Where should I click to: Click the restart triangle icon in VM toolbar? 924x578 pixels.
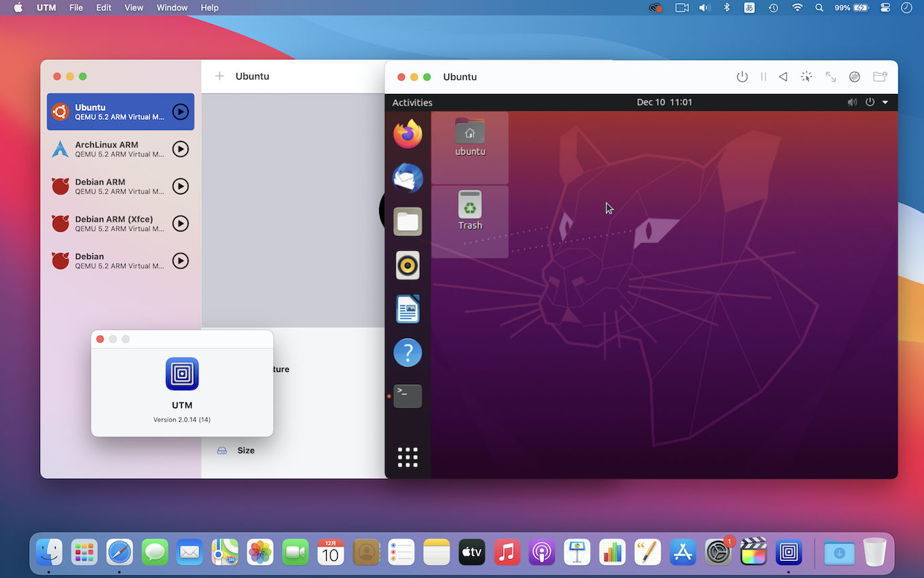(x=783, y=77)
